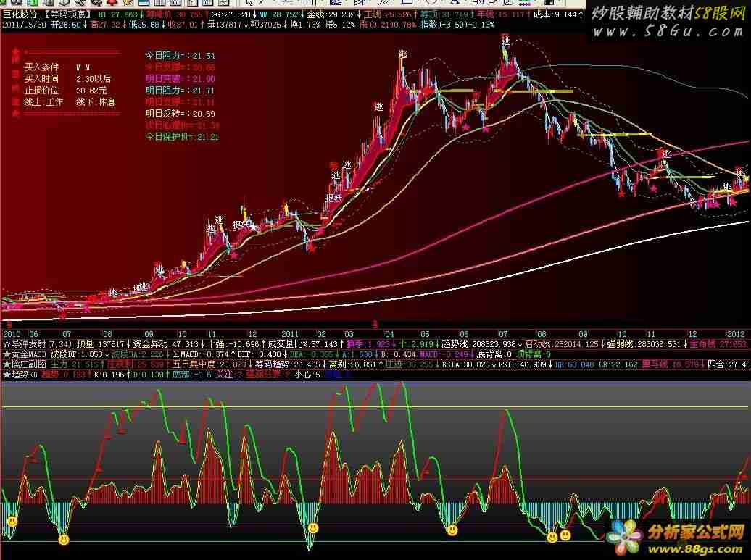
Task: Click 明日阻力=:21.71 line
Action: click(180, 90)
